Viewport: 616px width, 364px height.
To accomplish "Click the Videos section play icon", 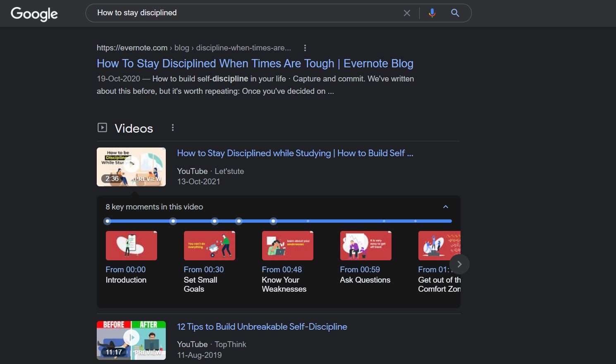I will (102, 128).
